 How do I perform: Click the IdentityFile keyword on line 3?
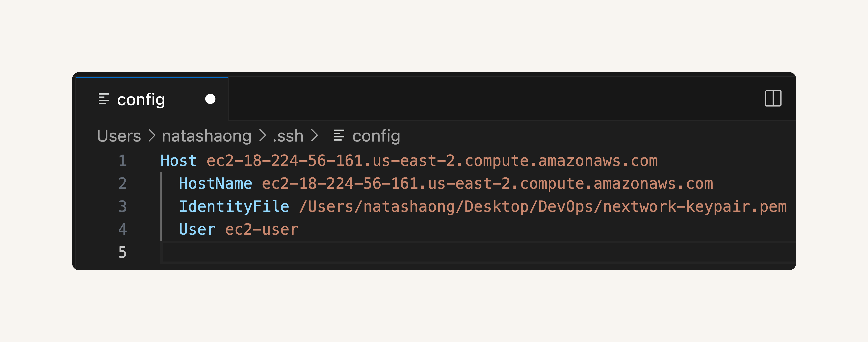point(234,206)
